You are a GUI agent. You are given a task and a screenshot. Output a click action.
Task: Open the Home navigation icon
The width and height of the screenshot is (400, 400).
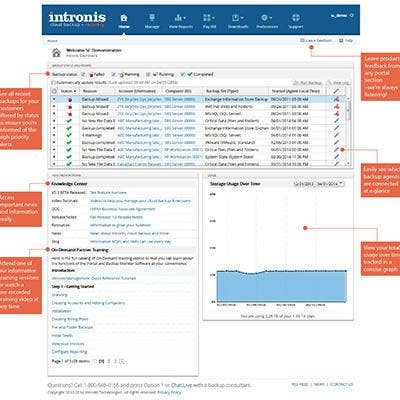[x=124, y=18]
